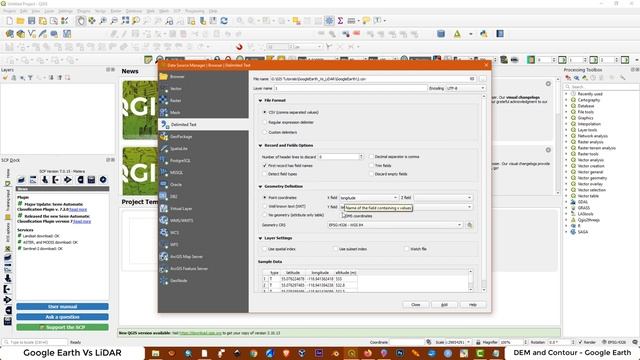Expand Cartography in Processing Toolbox
The height and width of the screenshot is (360, 640).
point(566,100)
